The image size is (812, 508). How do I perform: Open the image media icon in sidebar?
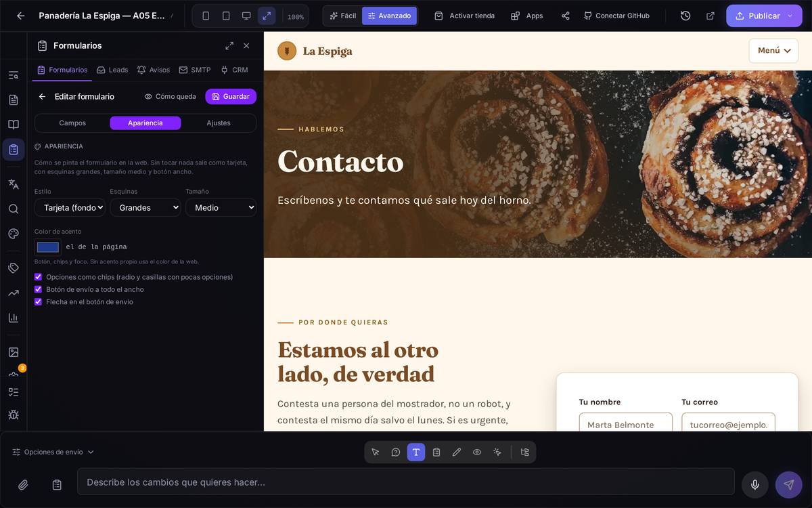click(14, 352)
